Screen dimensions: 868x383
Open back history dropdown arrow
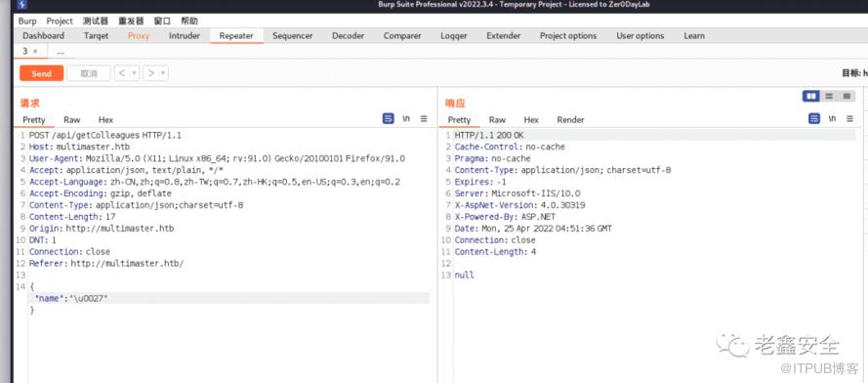click(135, 73)
